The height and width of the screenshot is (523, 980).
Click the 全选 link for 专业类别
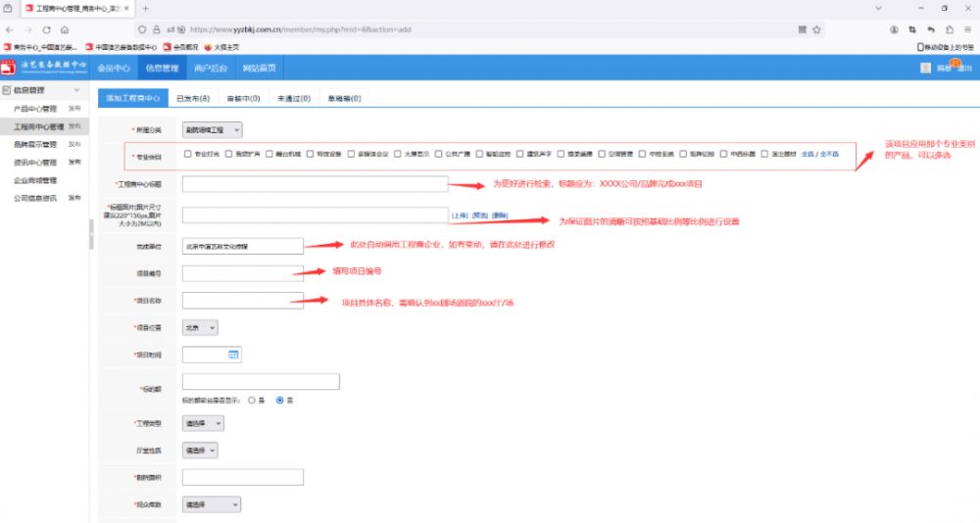pos(808,154)
